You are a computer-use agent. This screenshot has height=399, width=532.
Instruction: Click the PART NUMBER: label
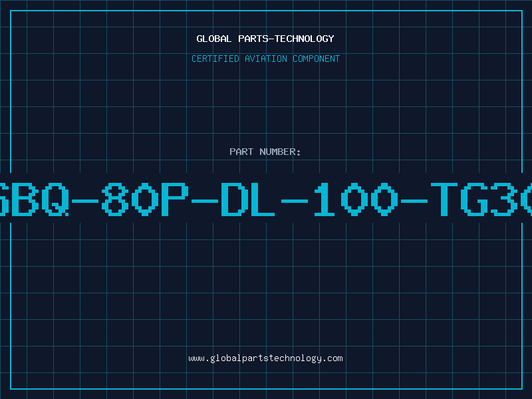click(265, 152)
